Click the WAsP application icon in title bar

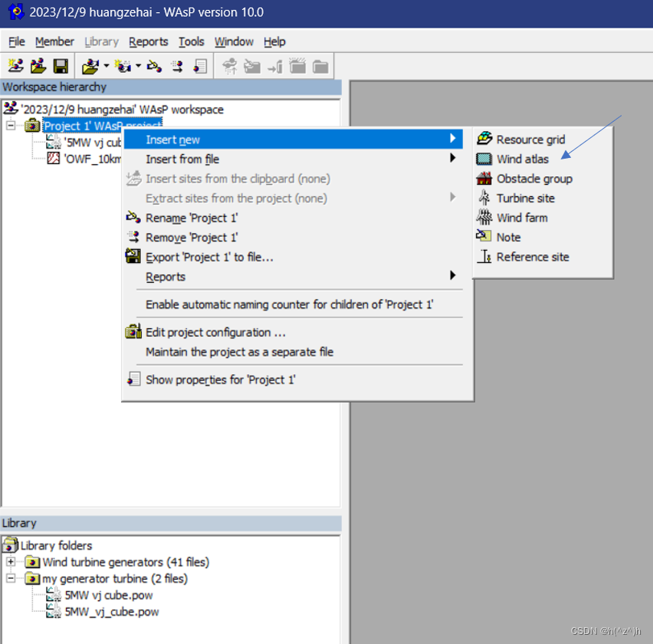click(16, 11)
